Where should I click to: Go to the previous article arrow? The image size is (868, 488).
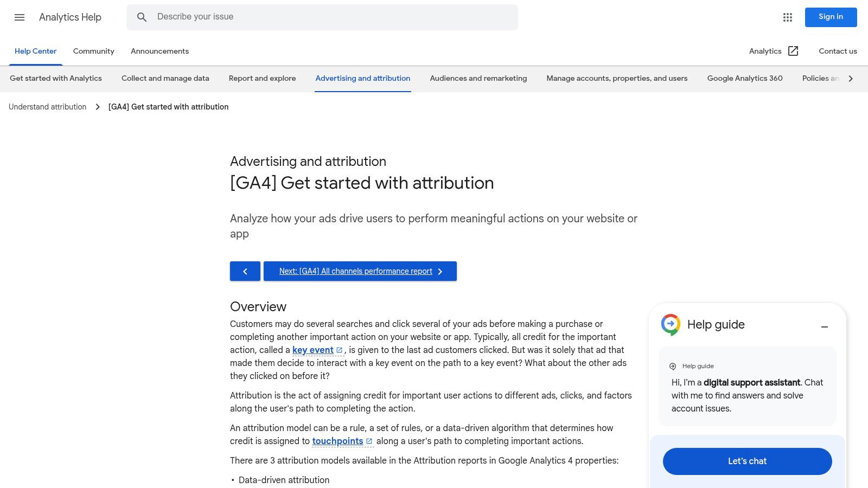click(245, 271)
